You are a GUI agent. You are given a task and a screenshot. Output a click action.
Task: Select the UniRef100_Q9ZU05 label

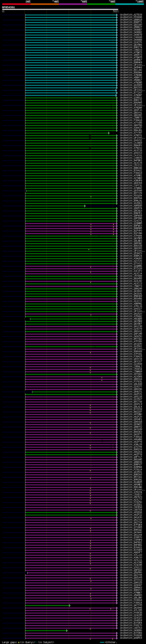(x=131, y=578)
